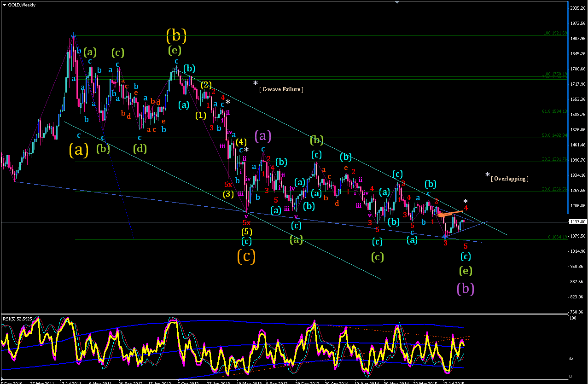
Task: Select the asterisk beside C-wave Failure note
Action: click(x=255, y=84)
